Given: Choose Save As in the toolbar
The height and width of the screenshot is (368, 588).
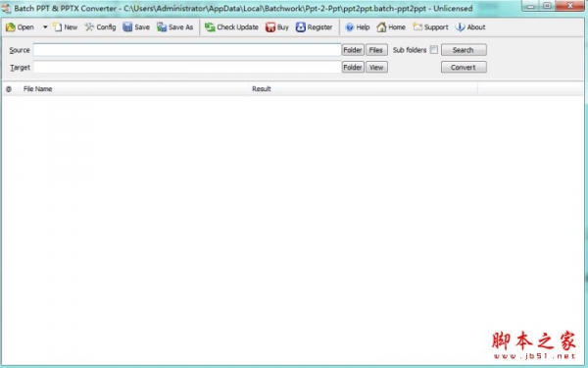Looking at the screenshot, I should point(175,27).
